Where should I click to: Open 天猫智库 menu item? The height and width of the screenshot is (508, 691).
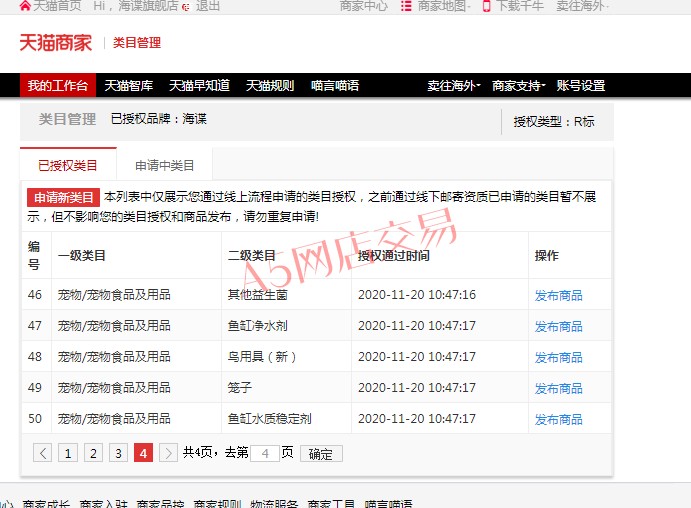tap(129, 85)
